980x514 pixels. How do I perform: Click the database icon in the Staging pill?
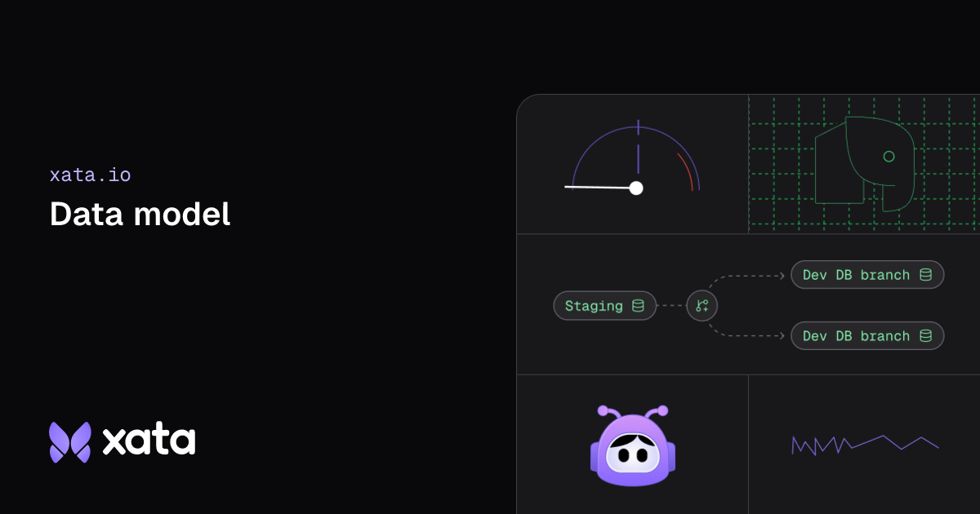click(x=638, y=306)
